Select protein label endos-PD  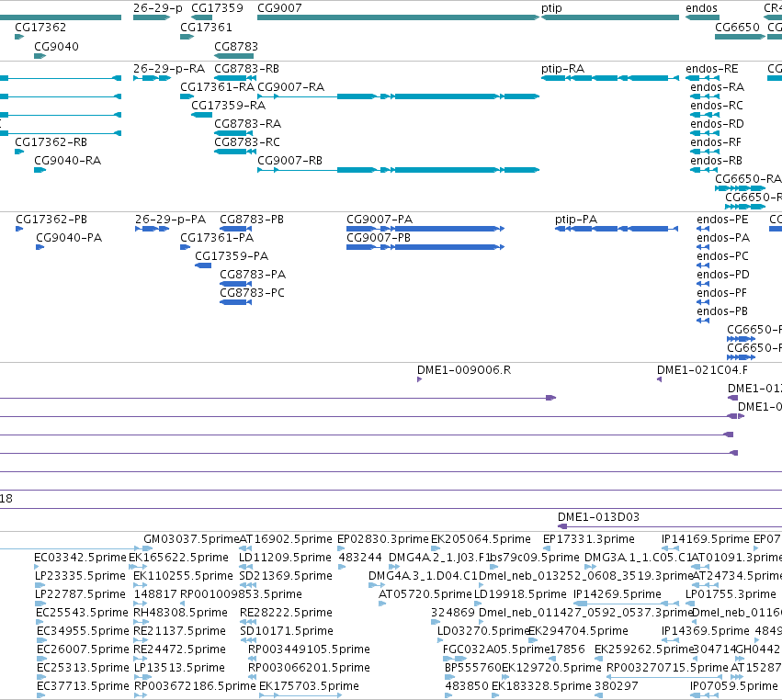coord(723,276)
